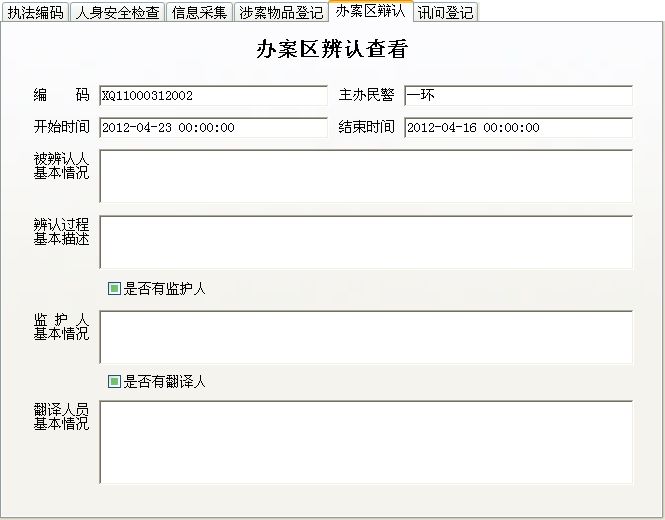The width and height of the screenshot is (665, 520).
Task: Open the 讯问登记 tab
Action: point(445,12)
